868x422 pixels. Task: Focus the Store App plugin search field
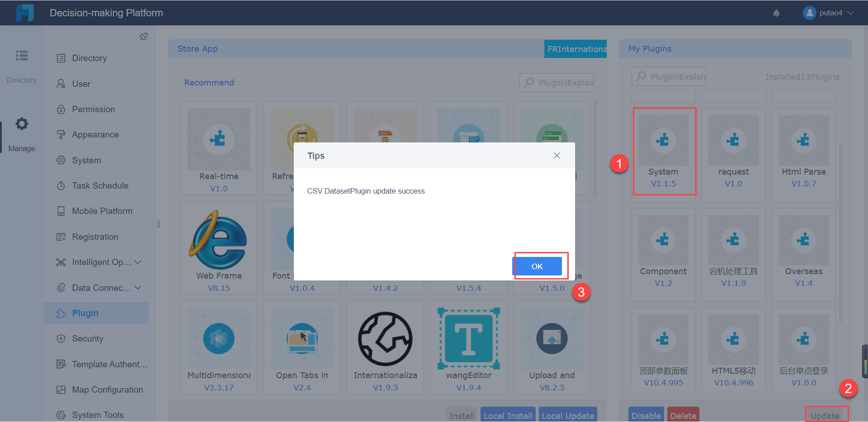click(557, 83)
